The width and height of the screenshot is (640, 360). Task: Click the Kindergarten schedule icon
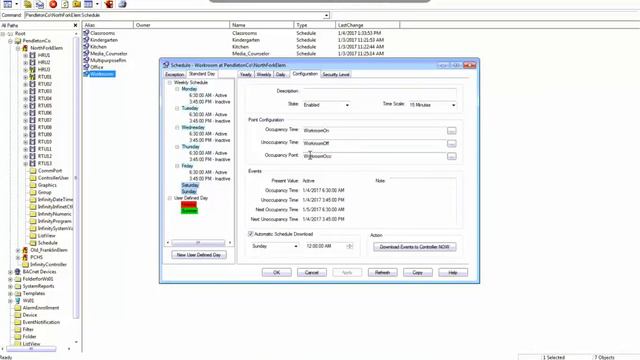[86, 40]
